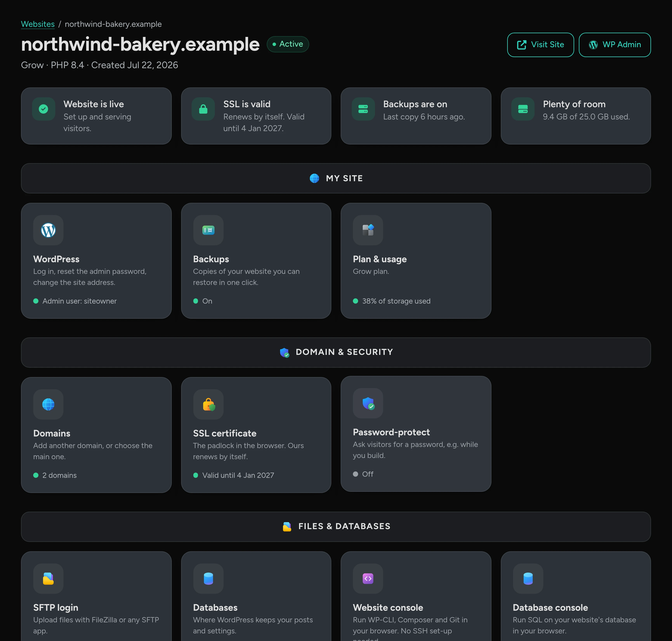Collapse the MY SITE section header
The image size is (672, 641).
point(336,178)
